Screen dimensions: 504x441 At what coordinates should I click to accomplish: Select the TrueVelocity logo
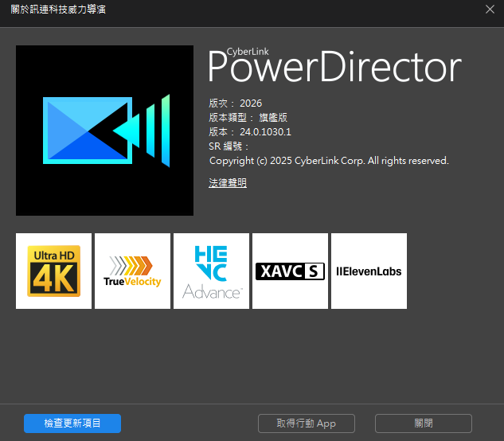[132, 271]
